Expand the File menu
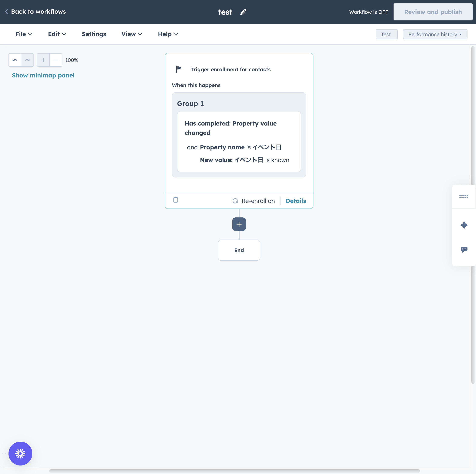The image size is (476, 474). [x=24, y=34]
